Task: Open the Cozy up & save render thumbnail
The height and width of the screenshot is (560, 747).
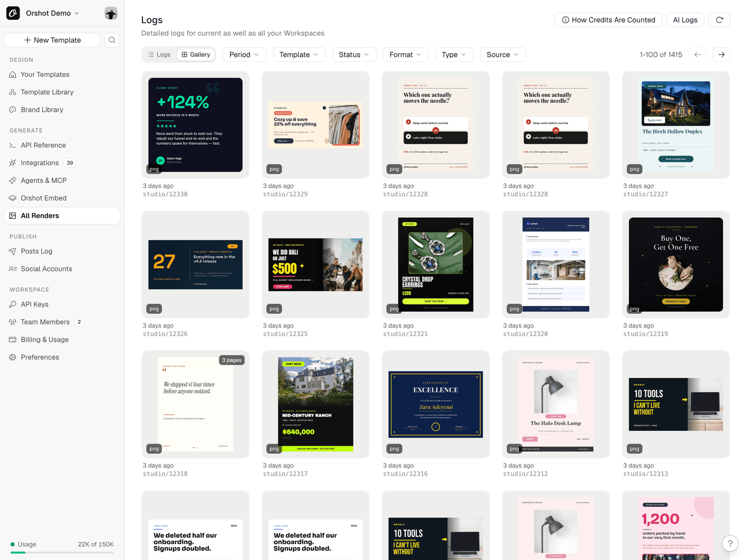Action: [x=316, y=125]
